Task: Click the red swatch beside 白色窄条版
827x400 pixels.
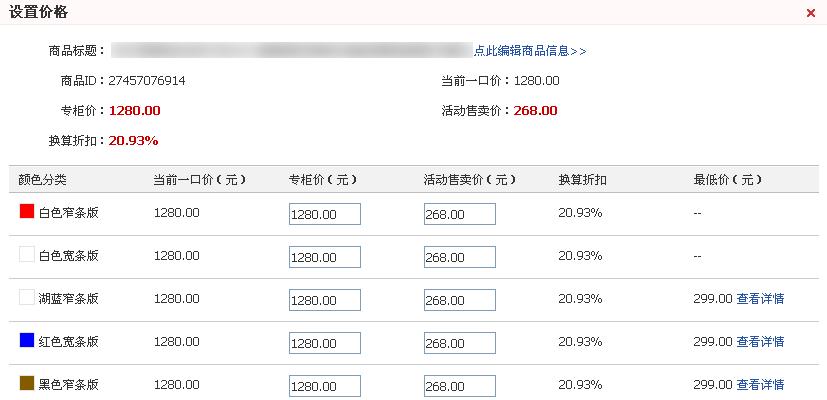Action: (x=27, y=211)
